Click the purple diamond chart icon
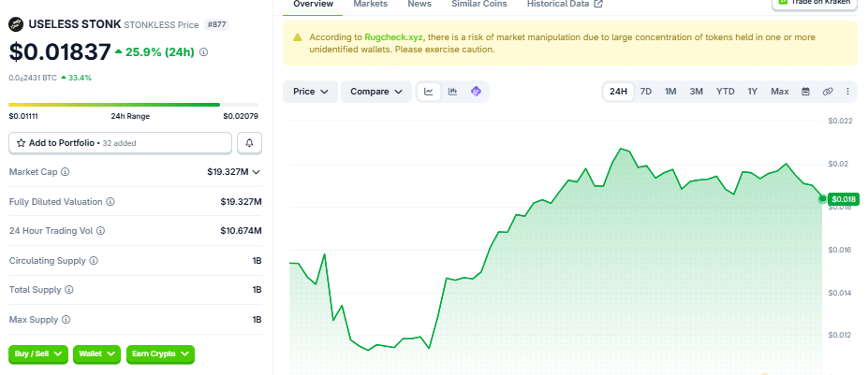The image size is (868, 375). pyautogui.click(x=476, y=92)
